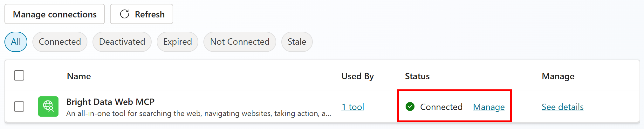Viewport: 644px width, 129px height.
Task: Click the Status column header
Action: (417, 76)
